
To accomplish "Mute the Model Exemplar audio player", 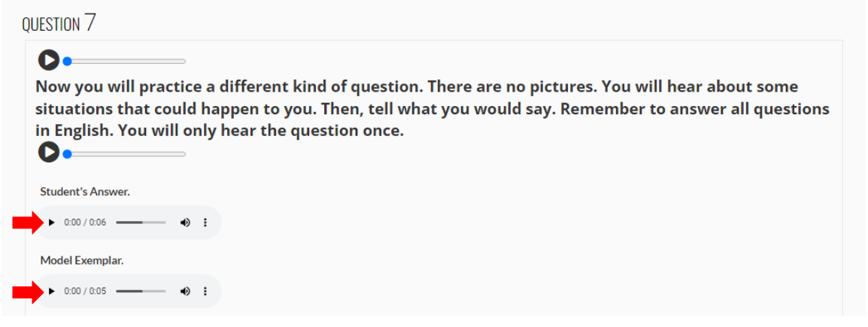I will (185, 291).
